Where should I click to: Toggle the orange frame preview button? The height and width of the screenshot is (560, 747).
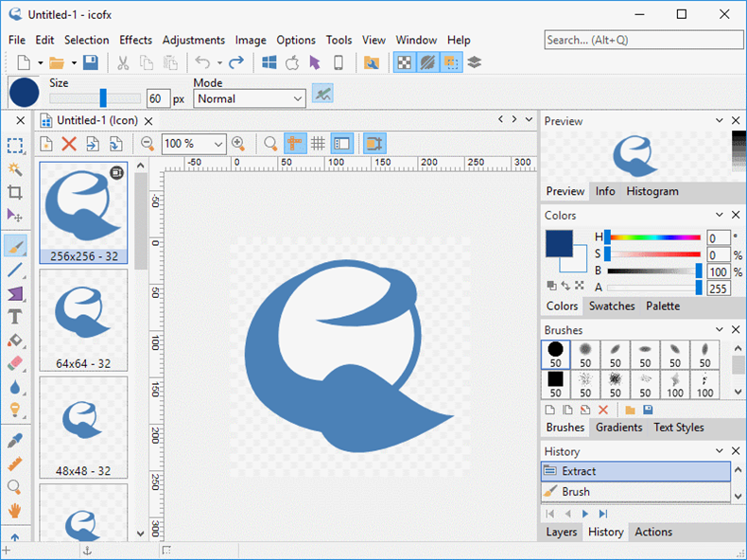[374, 144]
